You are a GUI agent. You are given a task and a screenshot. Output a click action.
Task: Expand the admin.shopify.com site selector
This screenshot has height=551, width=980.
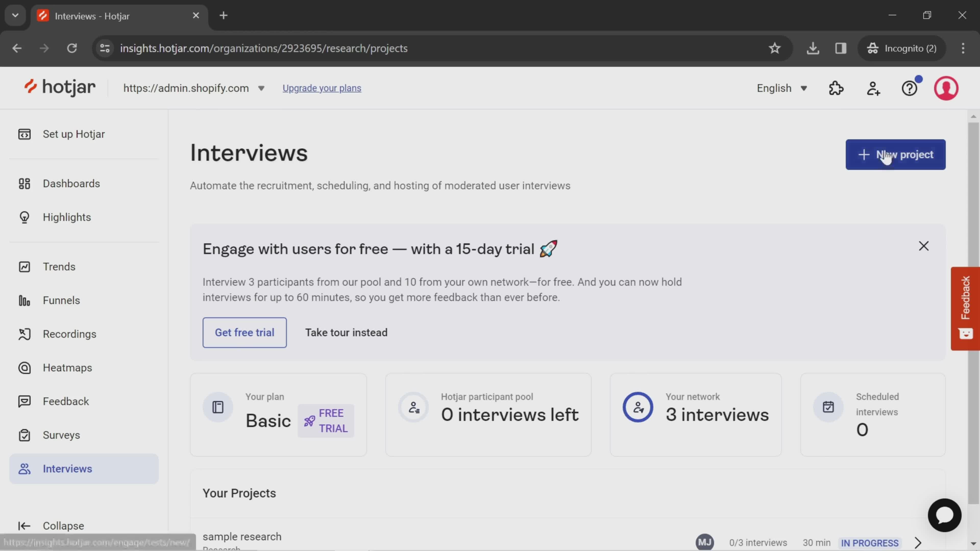tap(194, 88)
